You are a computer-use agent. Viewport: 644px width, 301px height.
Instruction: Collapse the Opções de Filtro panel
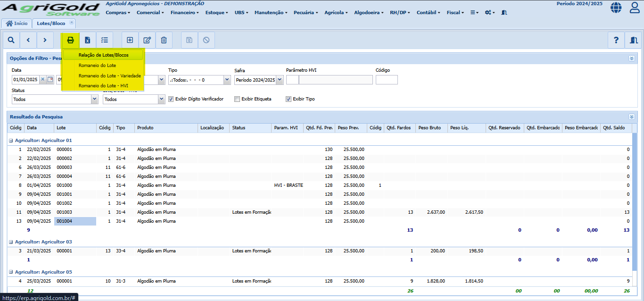coord(632,59)
